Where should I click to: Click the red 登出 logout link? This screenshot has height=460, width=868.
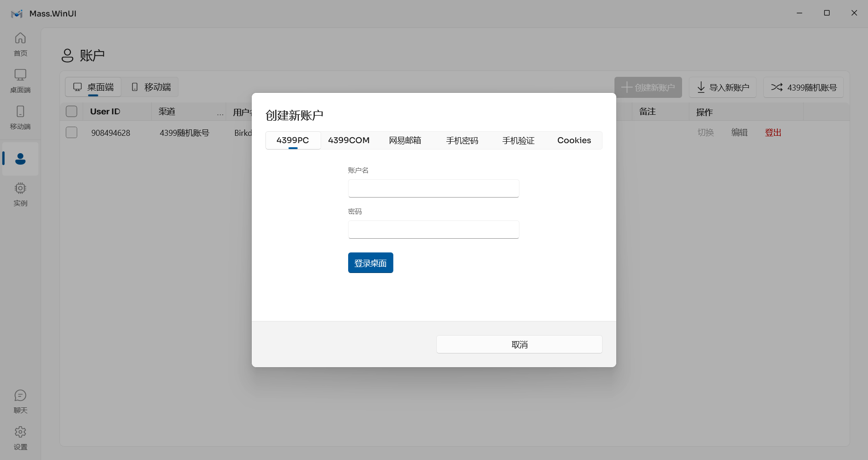coord(773,133)
